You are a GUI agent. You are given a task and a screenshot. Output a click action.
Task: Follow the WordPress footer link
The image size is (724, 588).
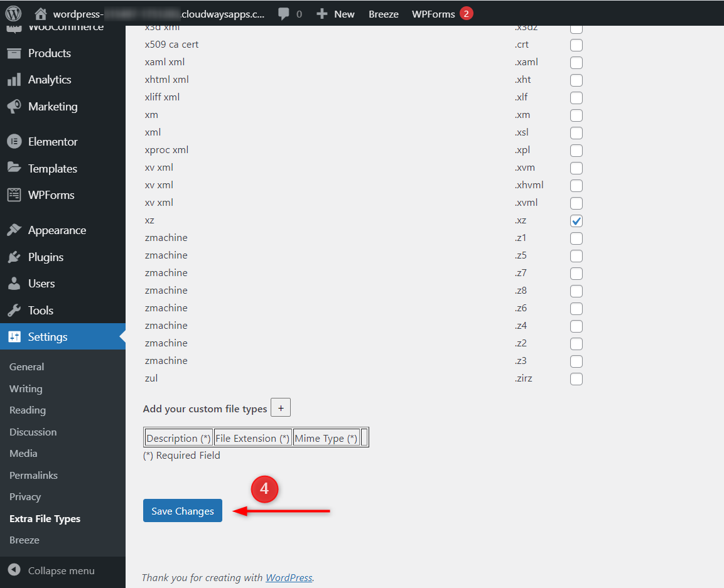point(289,577)
